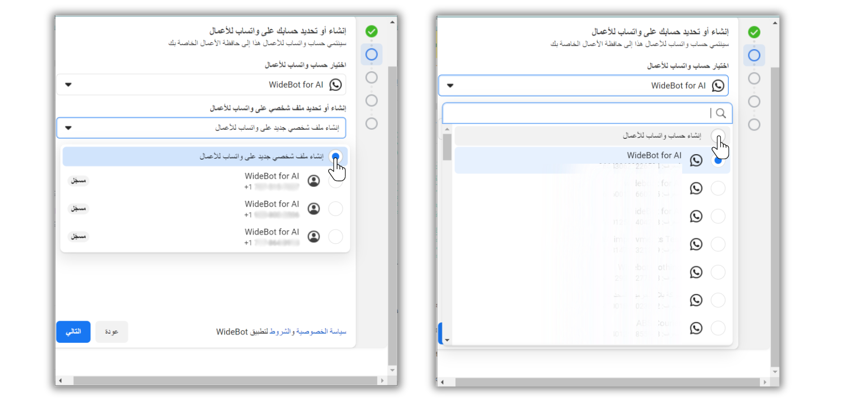The width and height of the screenshot is (868, 402).
Task: Click right panel vertical scrollbar down arrow
Action: point(775,372)
